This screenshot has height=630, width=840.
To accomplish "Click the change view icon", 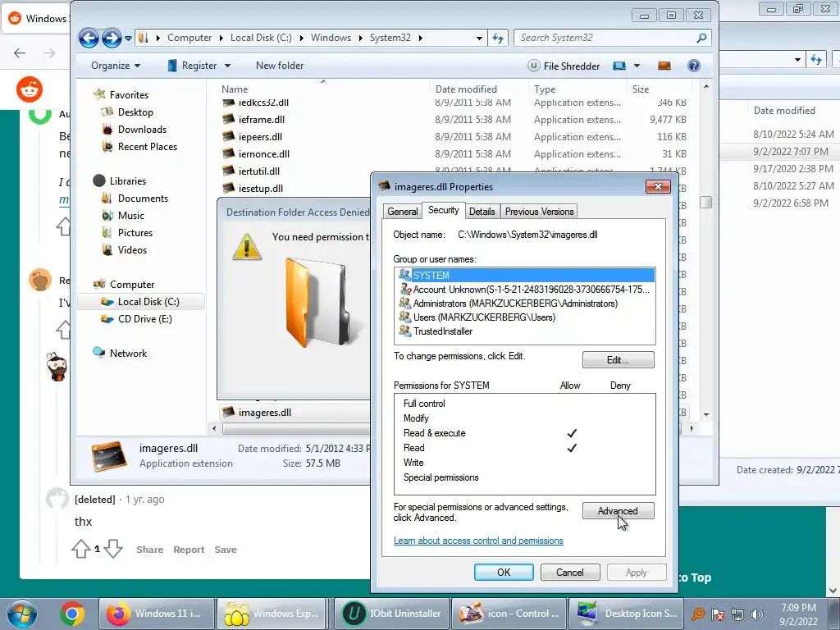I will tap(619, 66).
